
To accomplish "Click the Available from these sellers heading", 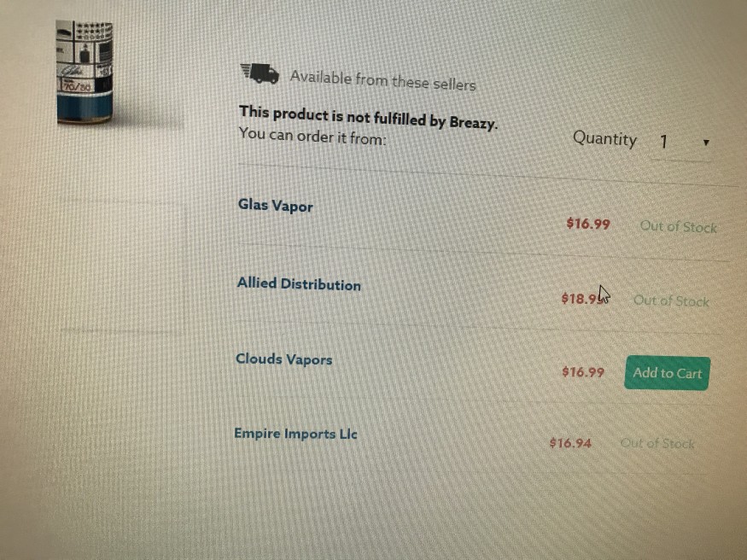I will [x=383, y=80].
